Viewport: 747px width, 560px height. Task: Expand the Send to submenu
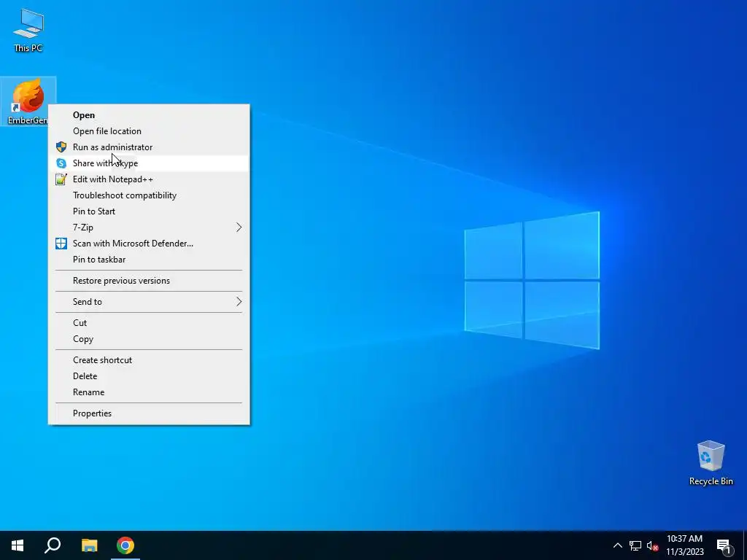[149, 302]
